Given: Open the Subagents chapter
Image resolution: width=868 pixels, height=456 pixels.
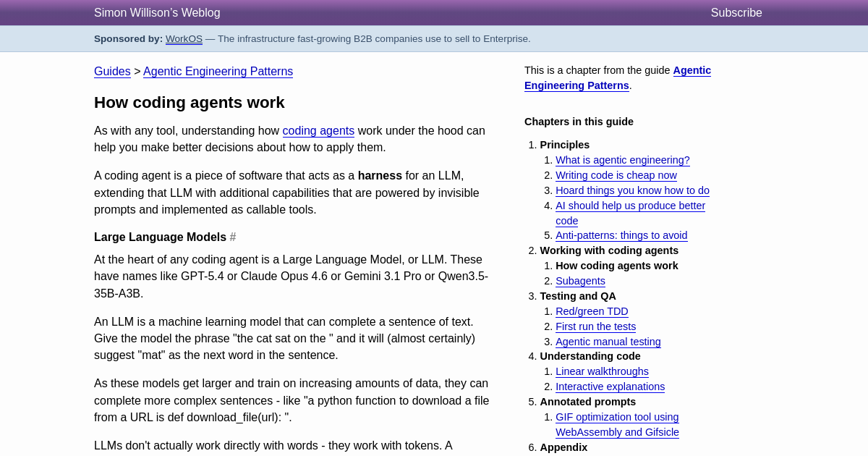Looking at the screenshot, I should pyautogui.click(x=580, y=282).
